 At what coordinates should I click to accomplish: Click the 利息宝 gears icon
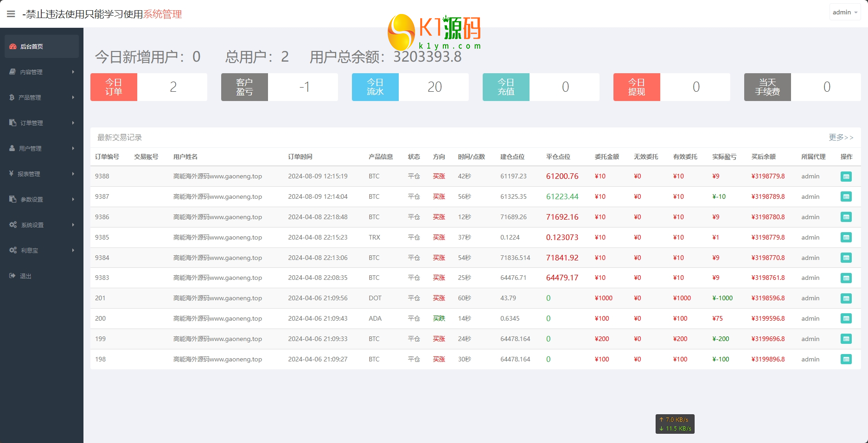(x=13, y=250)
